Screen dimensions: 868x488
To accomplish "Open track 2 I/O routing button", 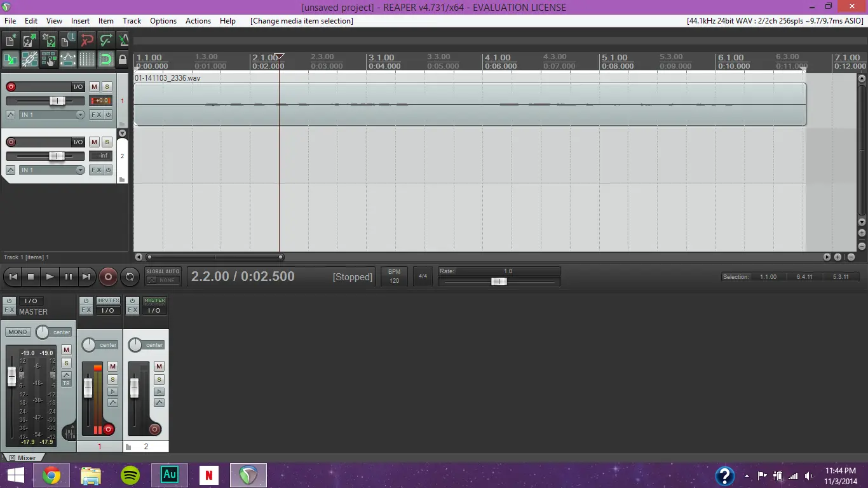I will point(78,142).
